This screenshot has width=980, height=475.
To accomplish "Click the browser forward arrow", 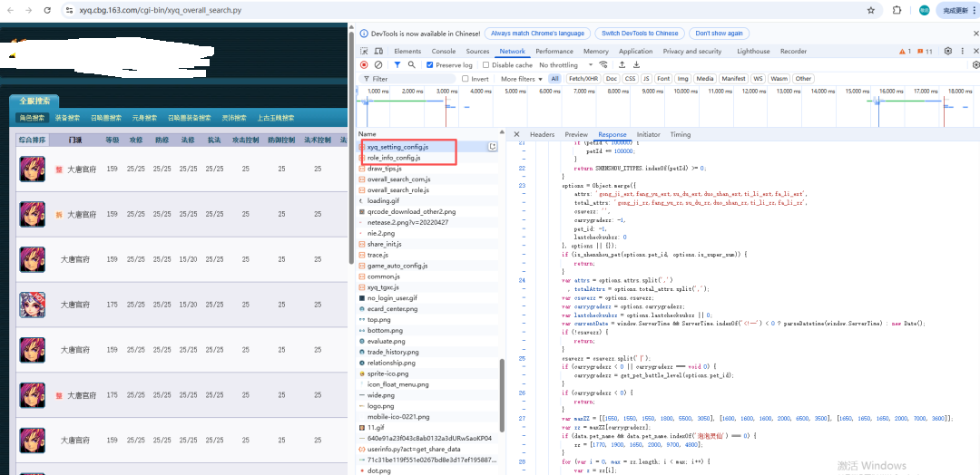I will click(x=29, y=11).
